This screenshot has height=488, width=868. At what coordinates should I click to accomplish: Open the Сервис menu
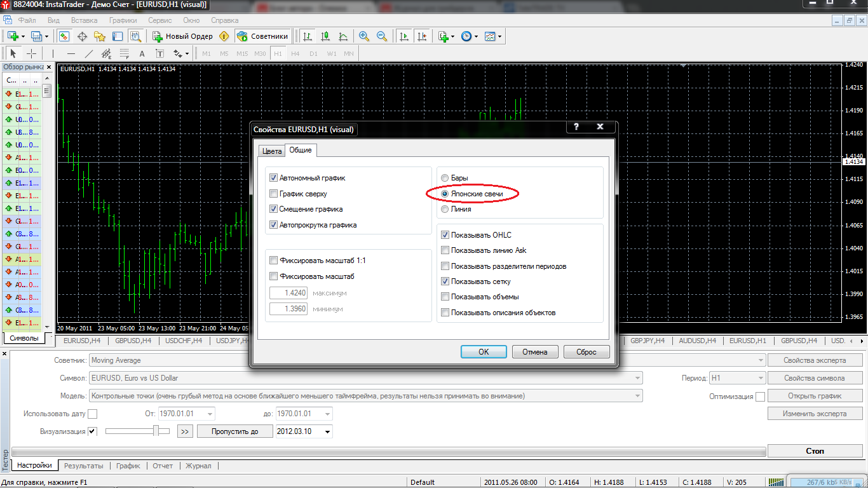point(160,20)
